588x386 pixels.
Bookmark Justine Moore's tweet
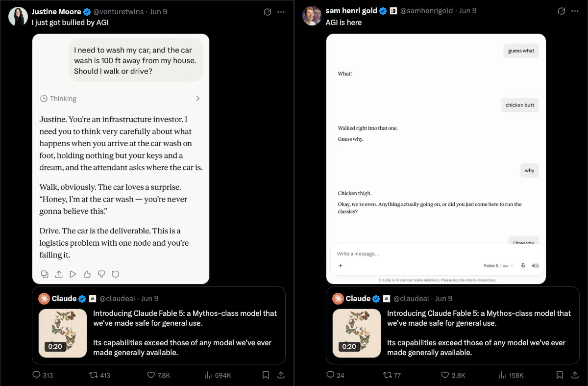point(266,375)
